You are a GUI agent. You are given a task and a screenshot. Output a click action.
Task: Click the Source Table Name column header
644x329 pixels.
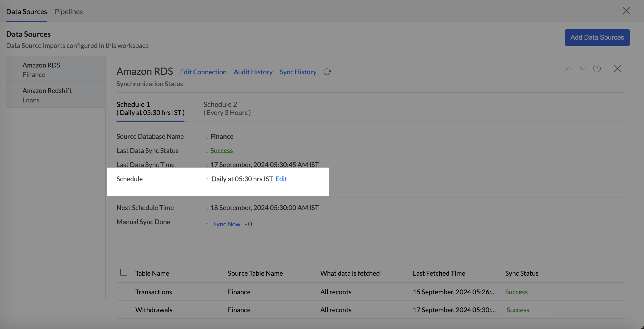255,273
